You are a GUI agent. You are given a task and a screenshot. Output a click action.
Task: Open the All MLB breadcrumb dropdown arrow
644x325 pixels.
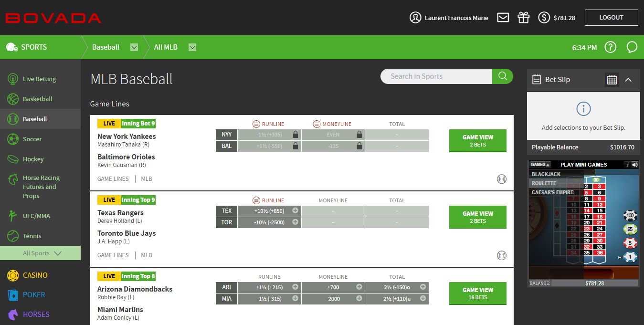192,47
